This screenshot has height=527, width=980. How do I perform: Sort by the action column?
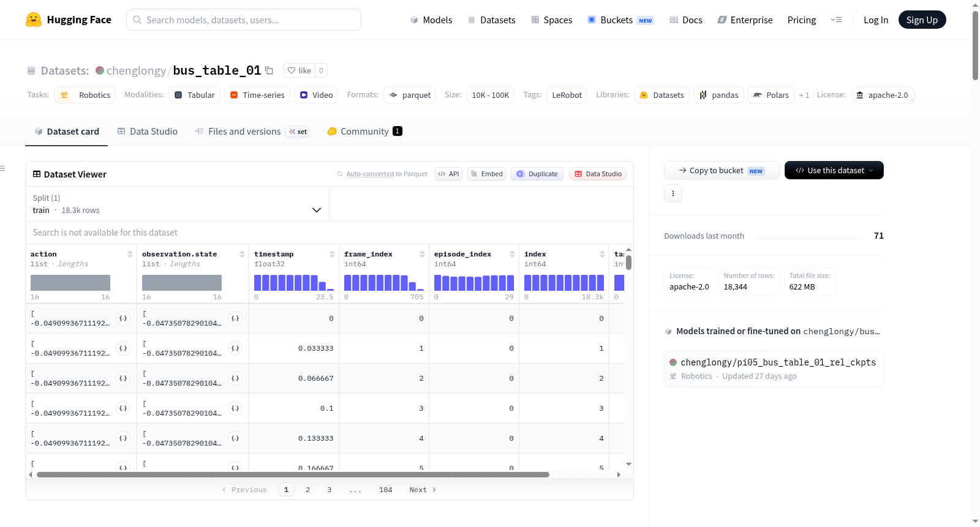click(130, 254)
